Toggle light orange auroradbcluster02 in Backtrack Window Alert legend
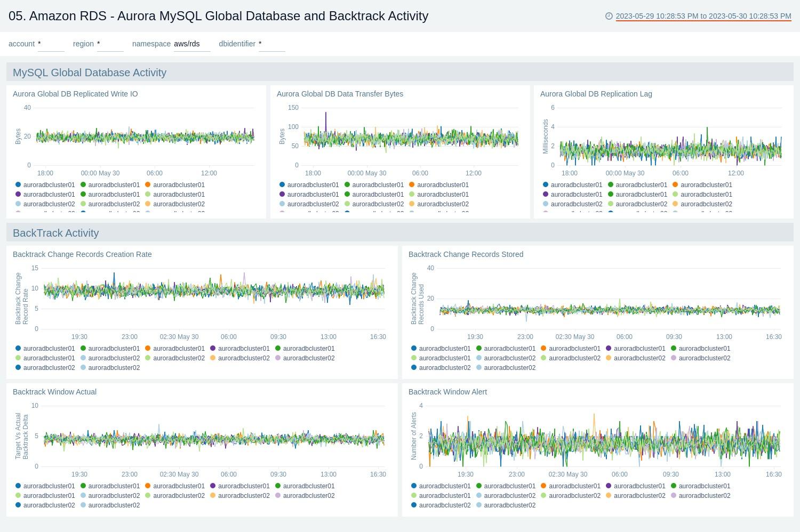Image resolution: width=800 pixels, height=532 pixels. tap(635, 496)
